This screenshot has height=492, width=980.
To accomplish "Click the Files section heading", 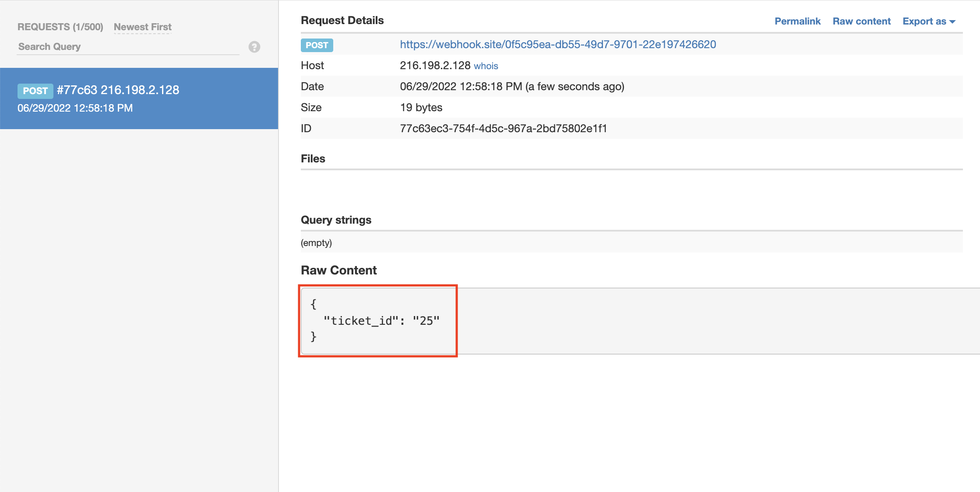I will (x=313, y=159).
